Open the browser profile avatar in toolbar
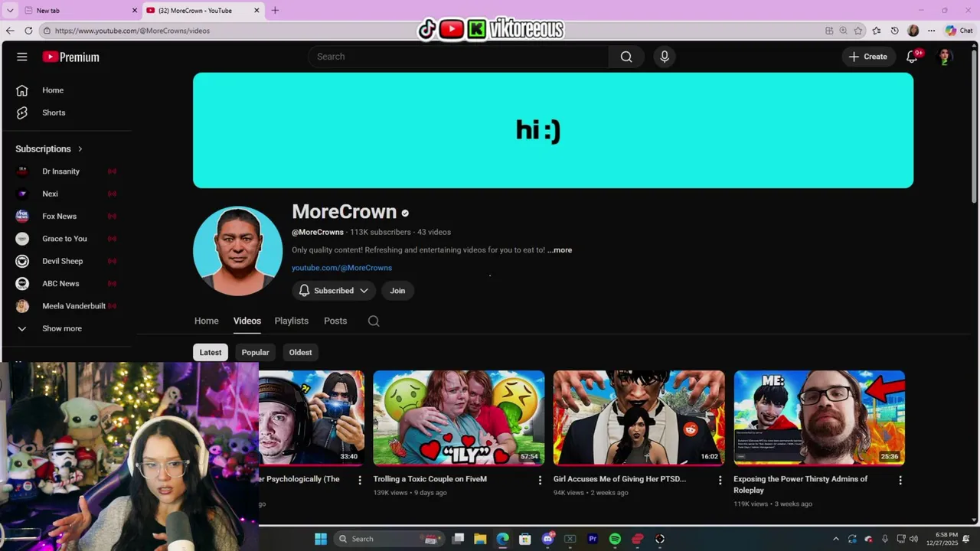 coord(913,31)
